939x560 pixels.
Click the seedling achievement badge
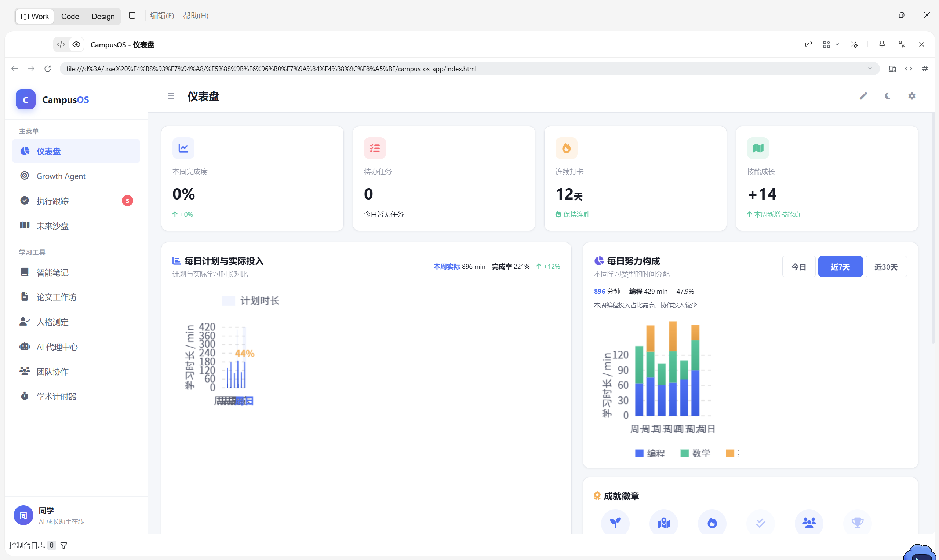pos(615,523)
